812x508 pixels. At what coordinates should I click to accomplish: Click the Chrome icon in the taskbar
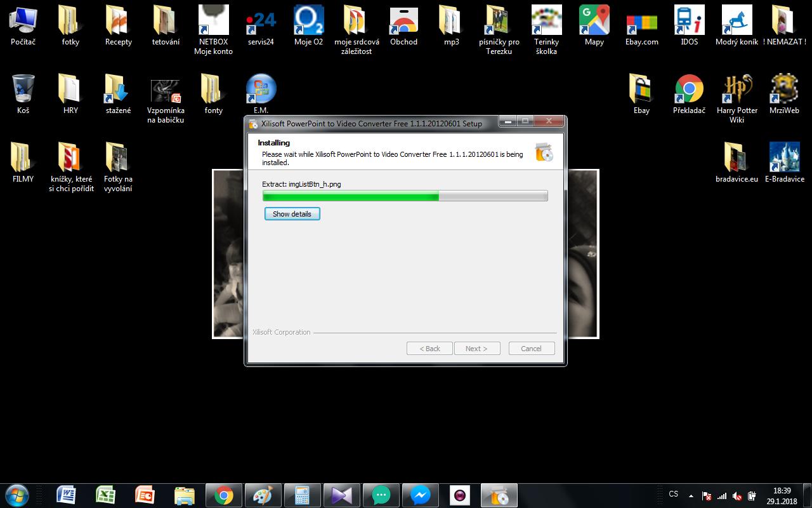pyautogui.click(x=223, y=495)
